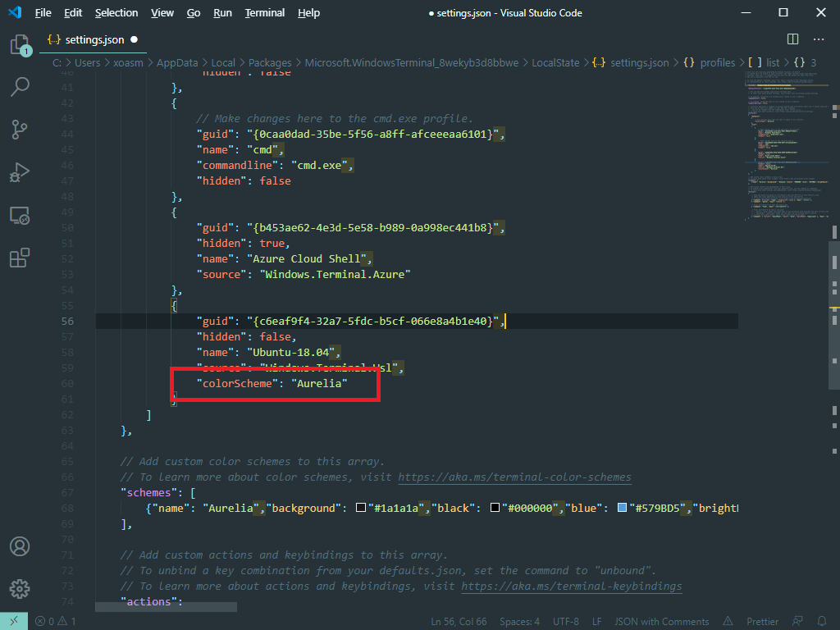Click the Spaces: 4 indentation setting
Screen dimensions: 840x630
pyautogui.click(x=519, y=622)
